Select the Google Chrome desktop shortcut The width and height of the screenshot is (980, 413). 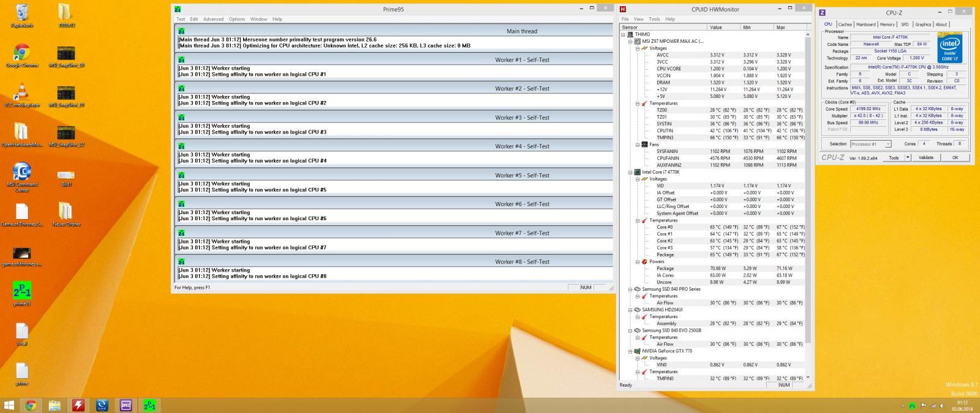click(x=22, y=56)
